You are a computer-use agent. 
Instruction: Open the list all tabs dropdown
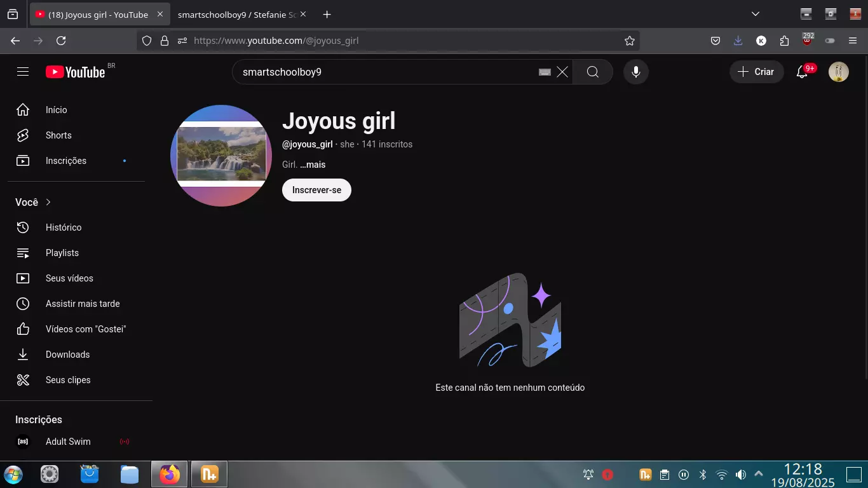pos(755,14)
